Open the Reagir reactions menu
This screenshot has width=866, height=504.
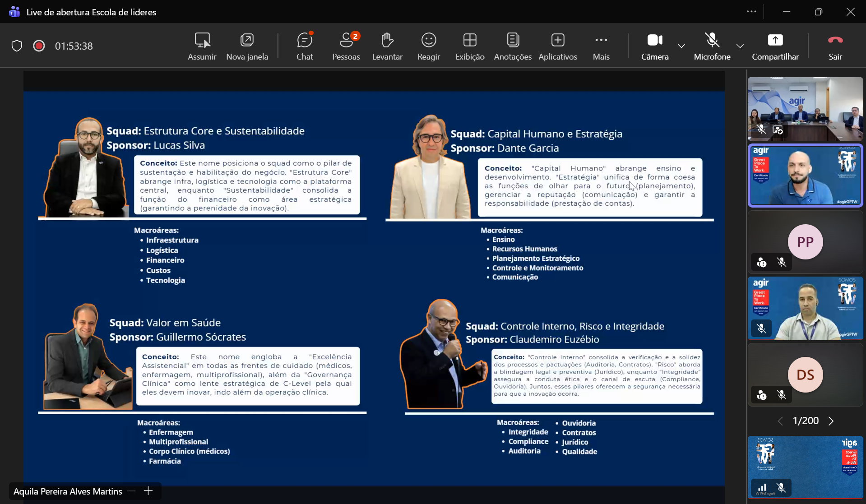point(428,46)
